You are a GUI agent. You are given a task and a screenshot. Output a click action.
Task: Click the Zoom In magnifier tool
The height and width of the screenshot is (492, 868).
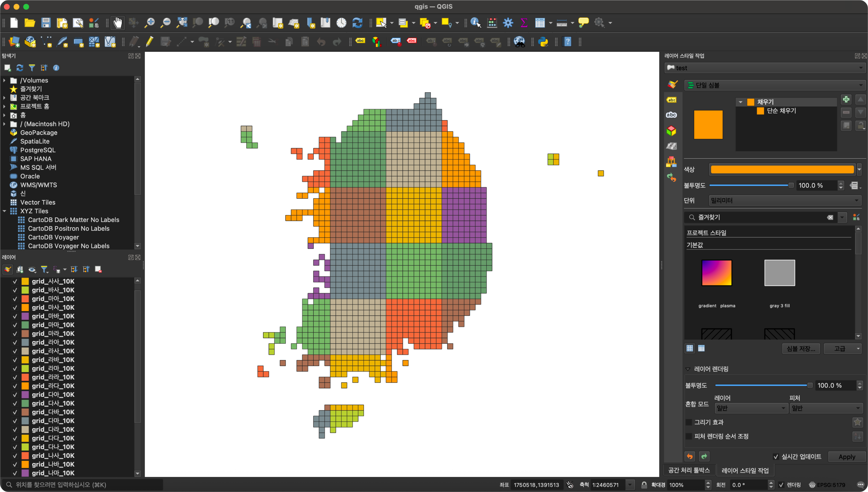click(150, 23)
